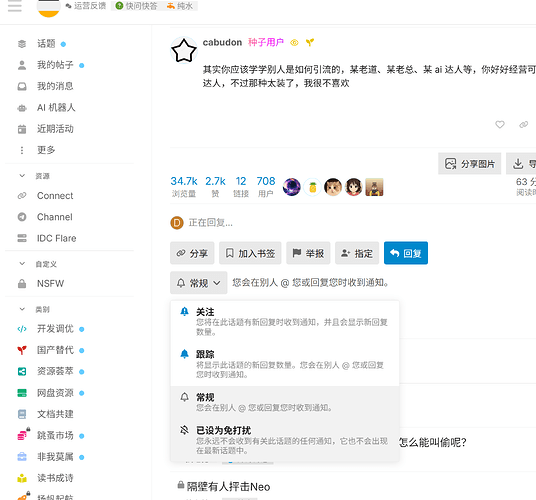
Task: Click the 种子用户 user title badge
Action: pyautogui.click(x=266, y=42)
